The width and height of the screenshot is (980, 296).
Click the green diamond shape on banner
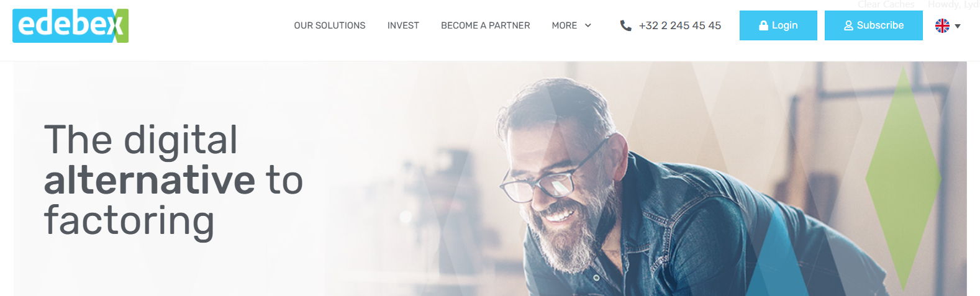coord(903,179)
